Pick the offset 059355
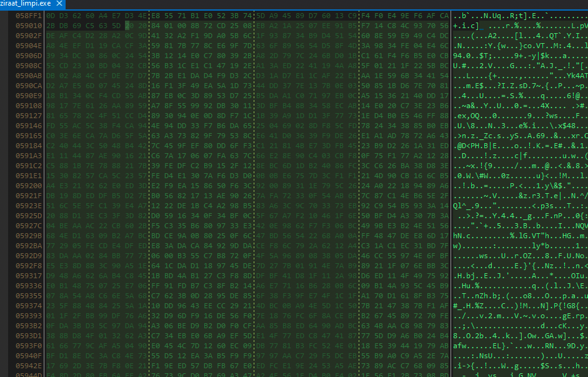Image resolution: width=588 pixels, height=377 pixels. coord(29,296)
